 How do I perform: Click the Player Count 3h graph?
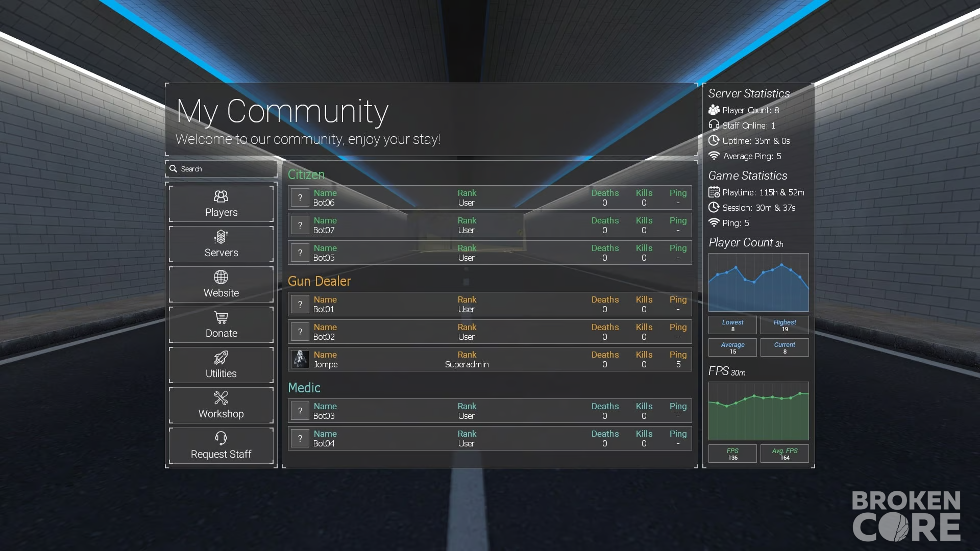click(758, 283)
